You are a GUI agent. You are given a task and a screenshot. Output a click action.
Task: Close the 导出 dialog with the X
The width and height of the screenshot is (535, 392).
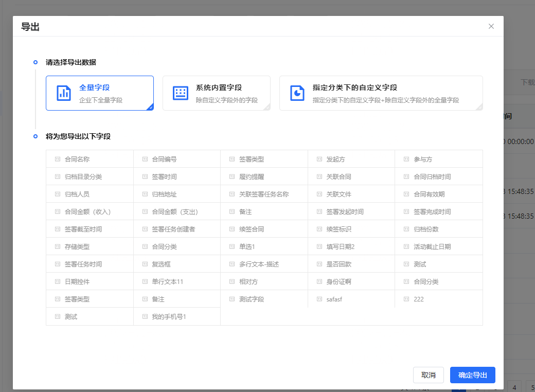pos(491,26)
